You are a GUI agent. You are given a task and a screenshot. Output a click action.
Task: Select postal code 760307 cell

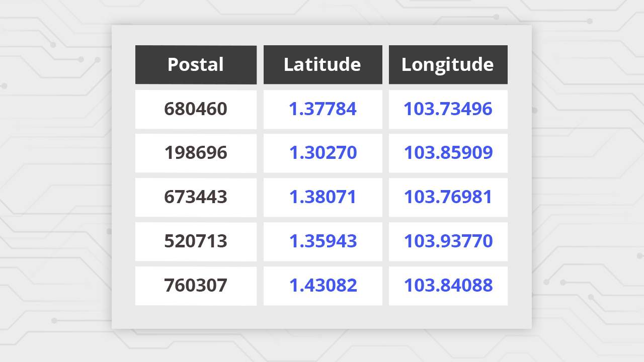[x=196, y=286]
